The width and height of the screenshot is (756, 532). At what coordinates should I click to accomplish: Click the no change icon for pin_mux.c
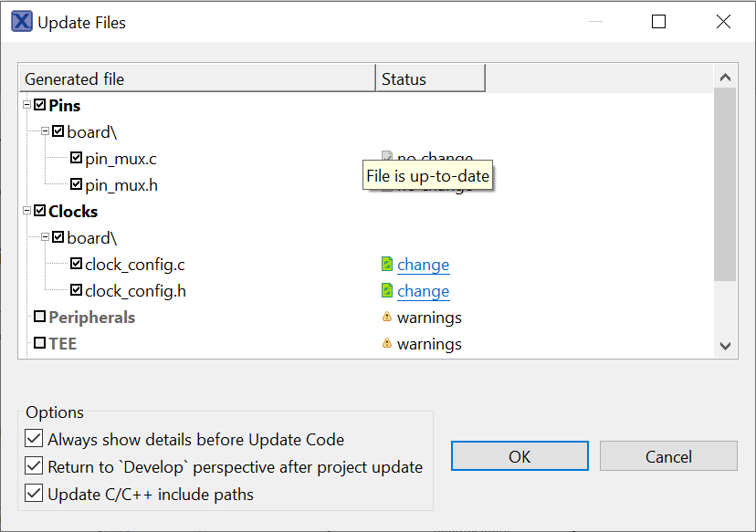tap(387, 157)
